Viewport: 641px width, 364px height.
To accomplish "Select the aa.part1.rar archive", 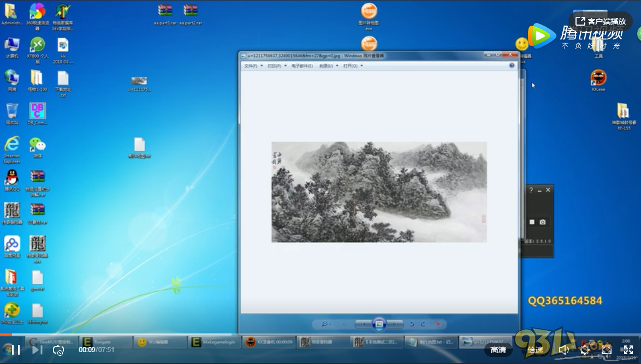I will (x=165, y=15).
